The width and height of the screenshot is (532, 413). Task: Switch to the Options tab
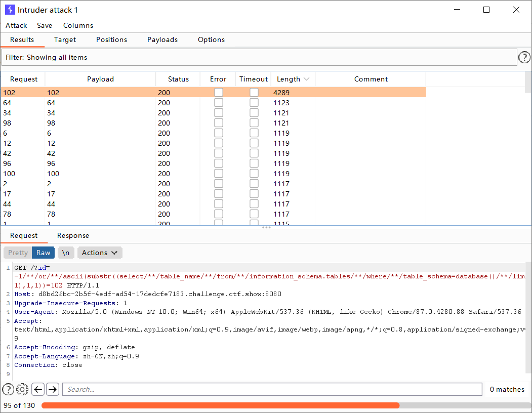point(212,39)
